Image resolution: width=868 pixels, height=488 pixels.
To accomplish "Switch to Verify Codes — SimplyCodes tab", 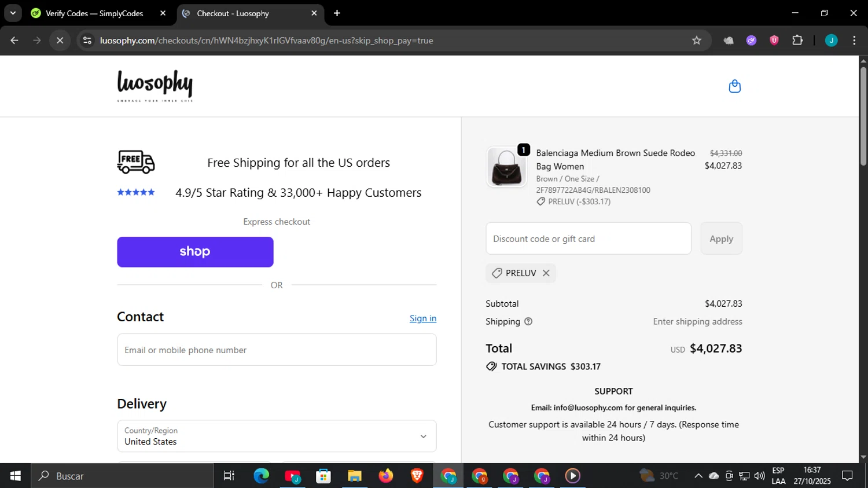I will pos(94,13).
